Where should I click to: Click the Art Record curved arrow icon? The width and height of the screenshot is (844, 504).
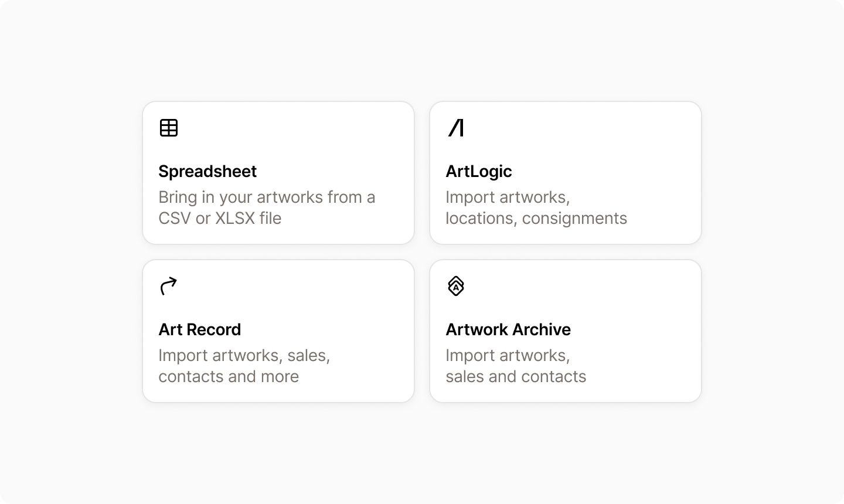[x=169, y=286]
